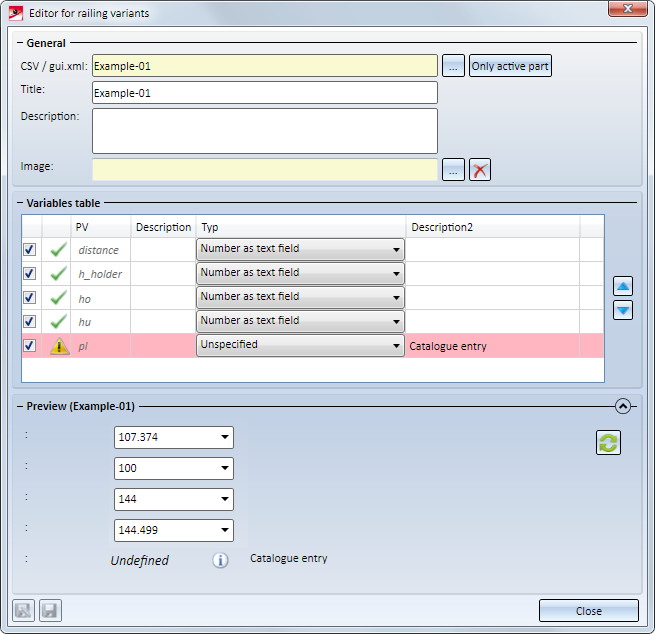Screen dimensions: 655x634
Task: Open Typ dropdown for ho row
Action: 300,297
